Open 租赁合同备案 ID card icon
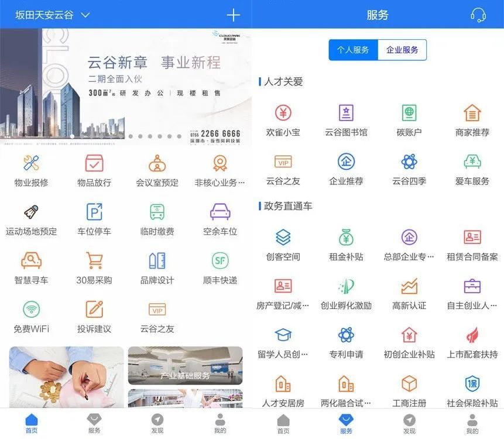The width and height of the screenshot is (504, 439). 472,237
